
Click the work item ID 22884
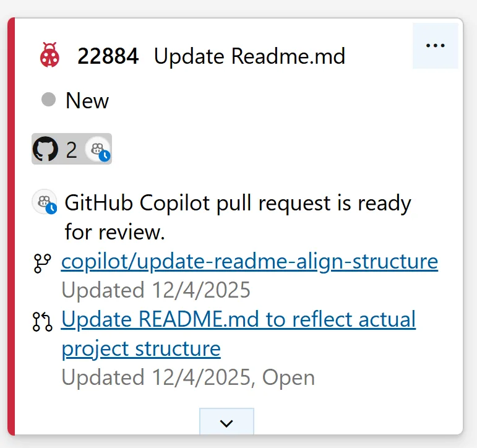[x=108, y=56]
